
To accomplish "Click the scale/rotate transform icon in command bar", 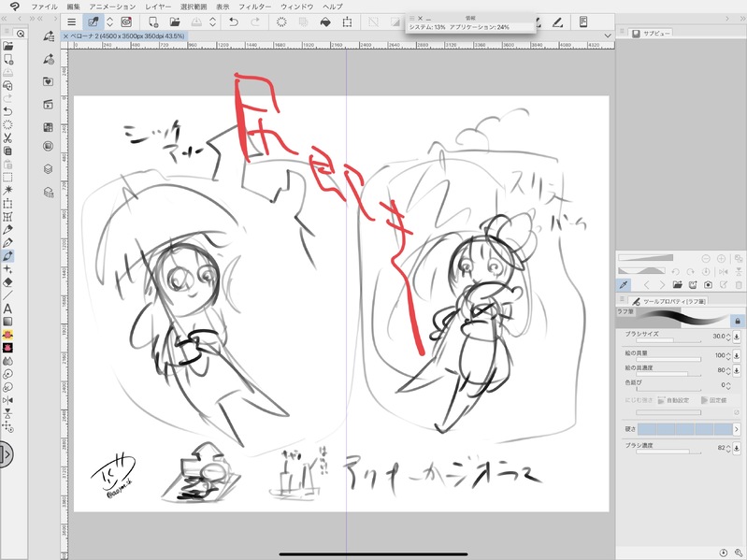I will [x=347, y=22].
